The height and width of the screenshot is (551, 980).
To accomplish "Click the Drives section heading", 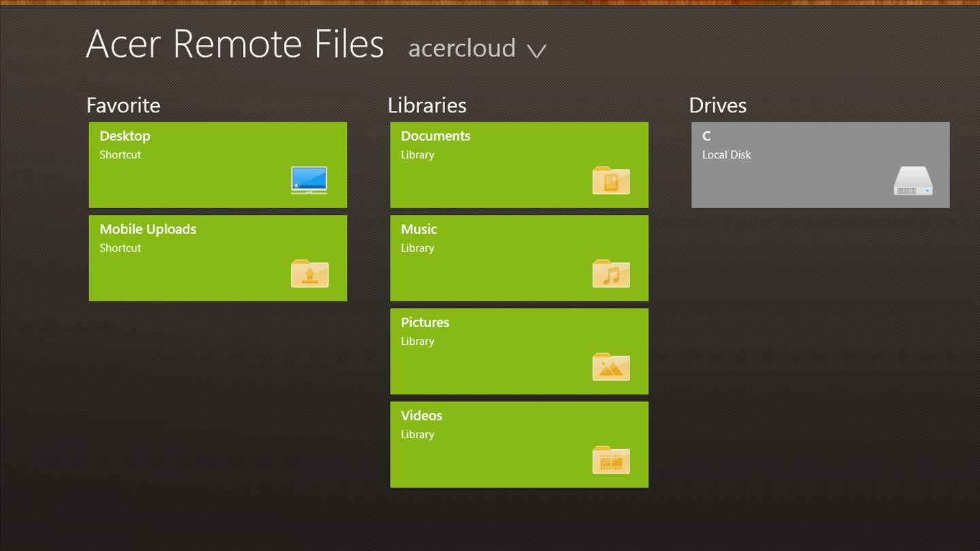I will 717,105.
